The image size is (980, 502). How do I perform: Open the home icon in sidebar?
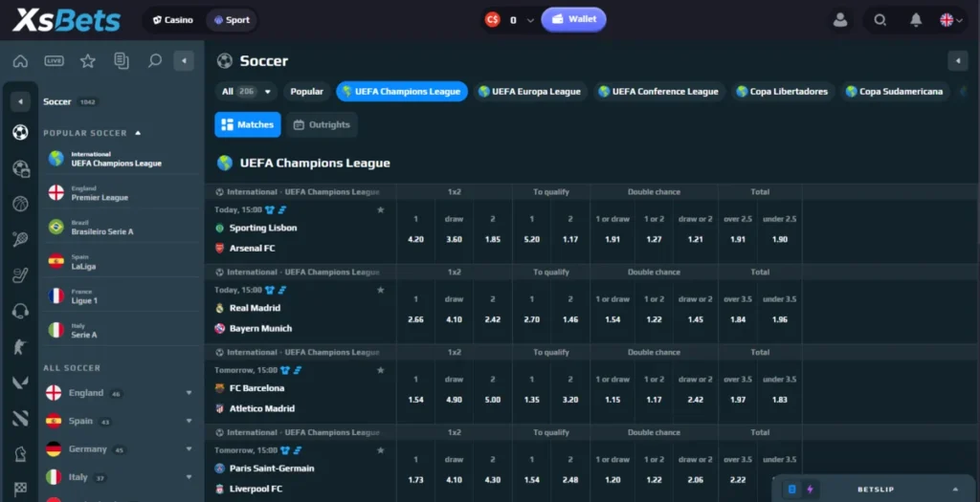20,61
